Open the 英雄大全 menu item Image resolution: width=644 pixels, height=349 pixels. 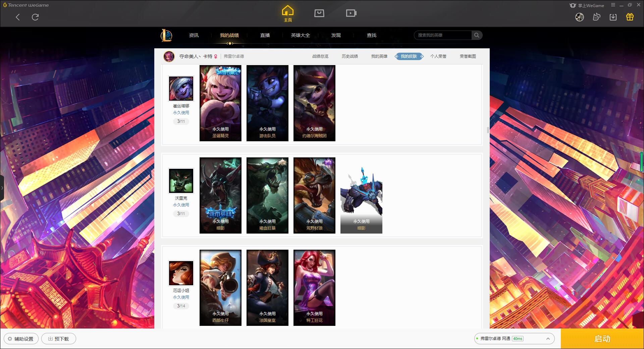click(300, 35)
